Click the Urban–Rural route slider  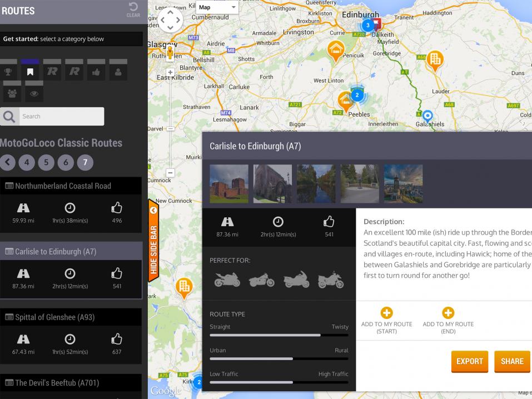pos(279,358)
